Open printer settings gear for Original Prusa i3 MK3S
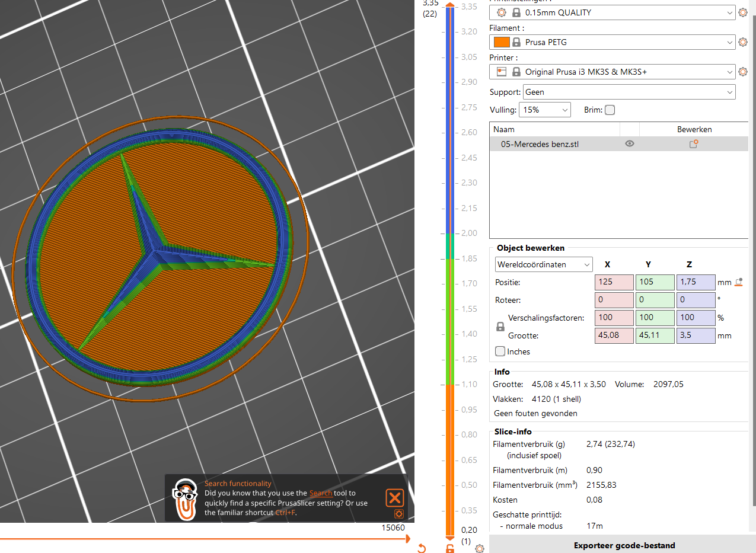Screen dimensions: 756x553 click(x=743, y=71)
